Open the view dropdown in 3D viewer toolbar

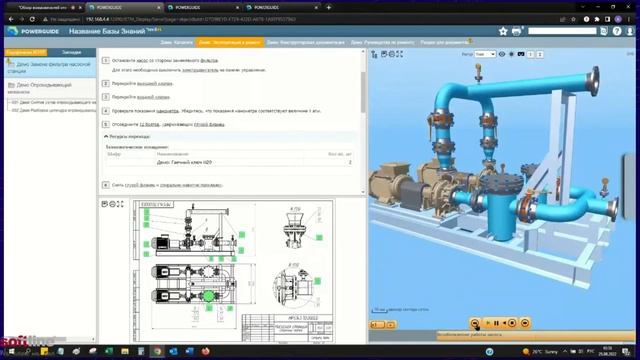tap(485, 54)
